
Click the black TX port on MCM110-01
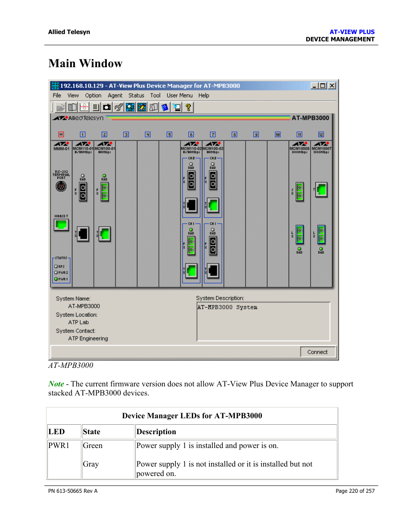pyautogui.click(x=83, y=234)
